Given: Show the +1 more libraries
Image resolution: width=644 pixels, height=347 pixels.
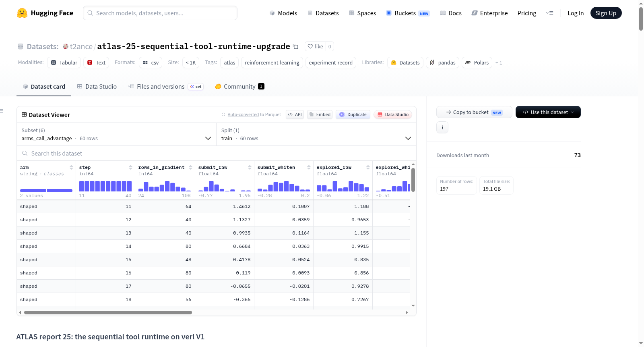Looking at the screenshot, I should pos(499,62).
